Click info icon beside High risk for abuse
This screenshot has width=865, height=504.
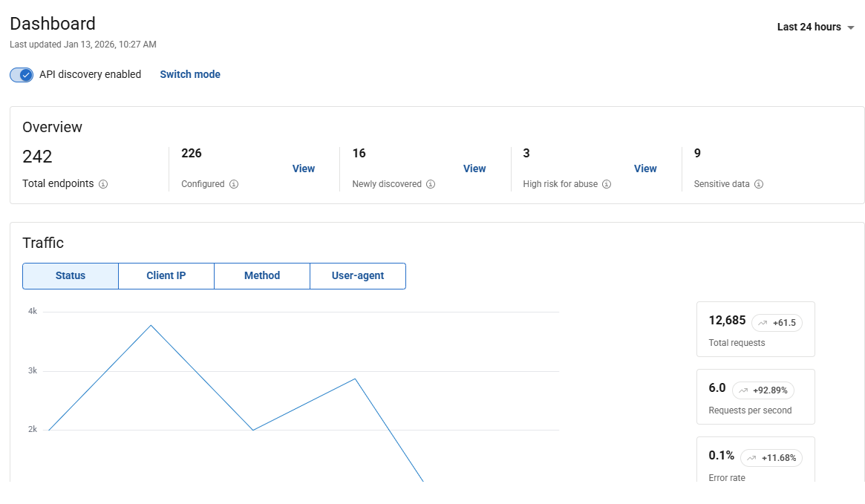click(607, 184)
